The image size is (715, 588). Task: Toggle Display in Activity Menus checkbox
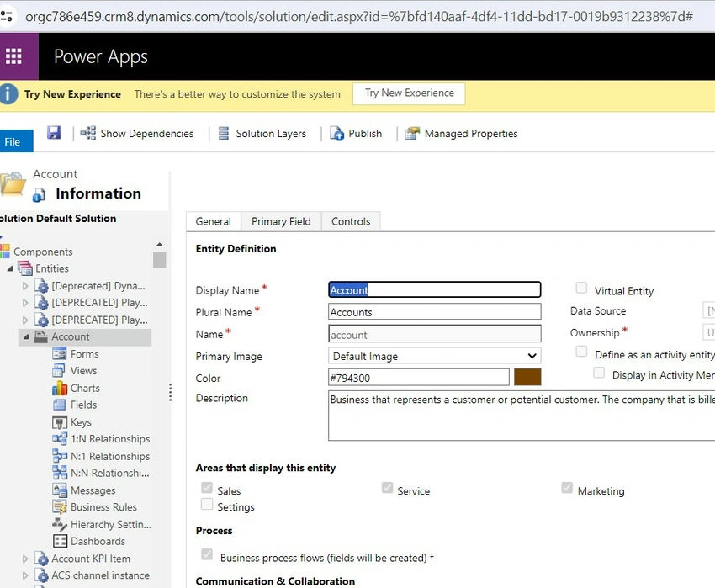tap(599, 373)
